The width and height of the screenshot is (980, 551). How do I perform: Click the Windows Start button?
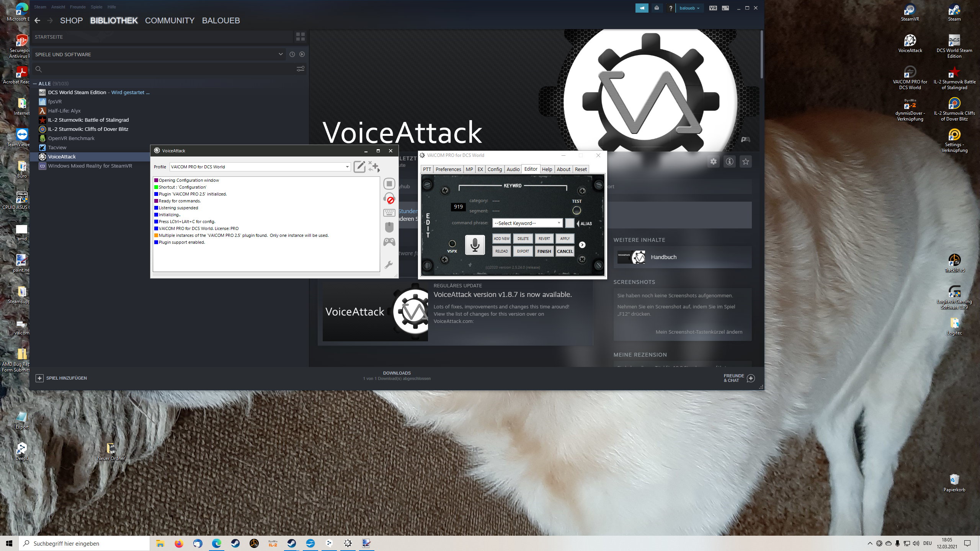click(9, 544)
